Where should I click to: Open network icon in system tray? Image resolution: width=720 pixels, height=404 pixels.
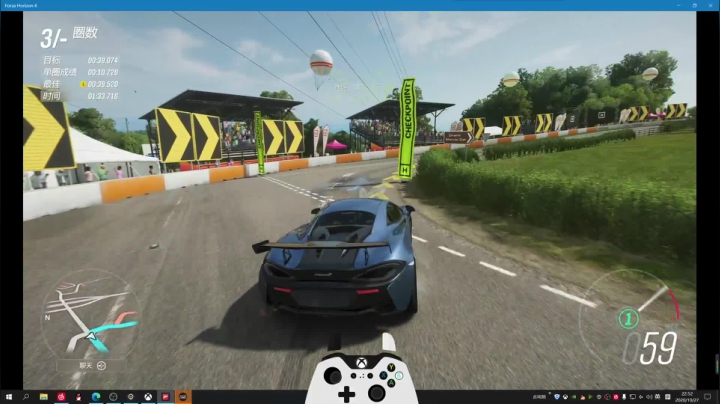(633, 397)
